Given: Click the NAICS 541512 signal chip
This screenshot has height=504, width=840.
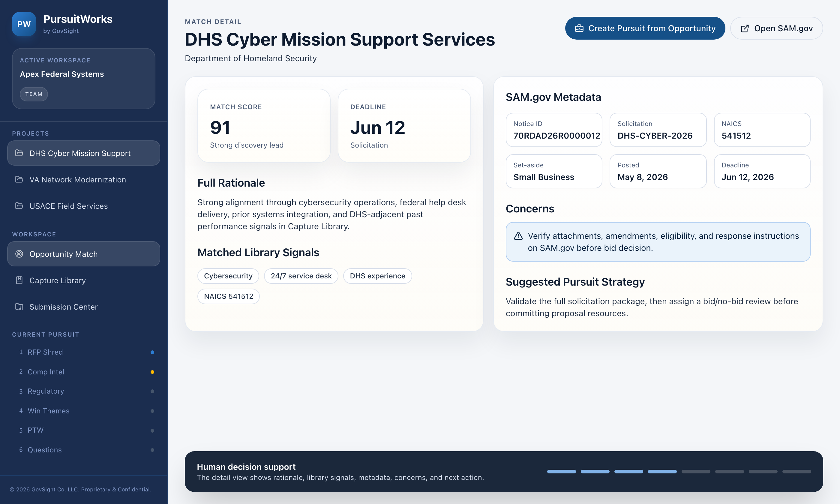Looking at the screenshot, I should click(229, 296).
